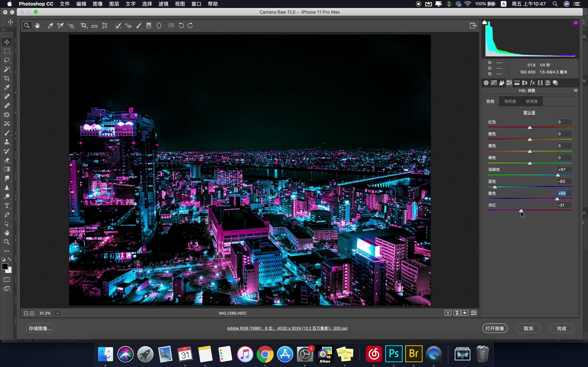Screen dimensions: 588x367
Task: Open the HSL panel options menu
Action: [576, 90]
